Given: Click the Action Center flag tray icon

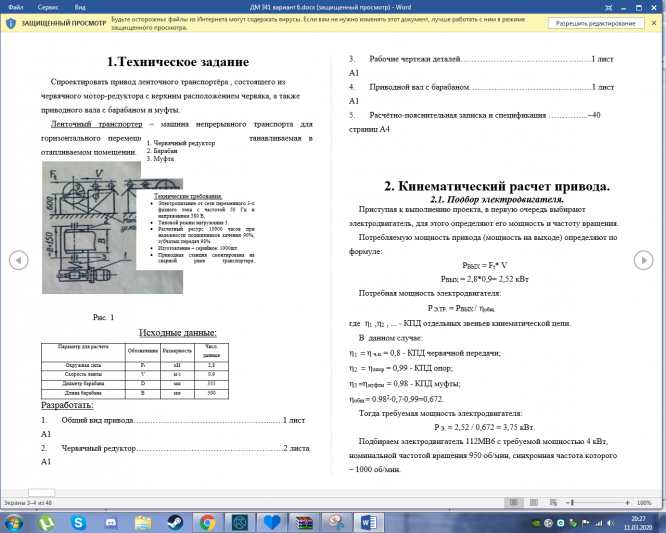Looking at the screenshot, I should [586, 523].
